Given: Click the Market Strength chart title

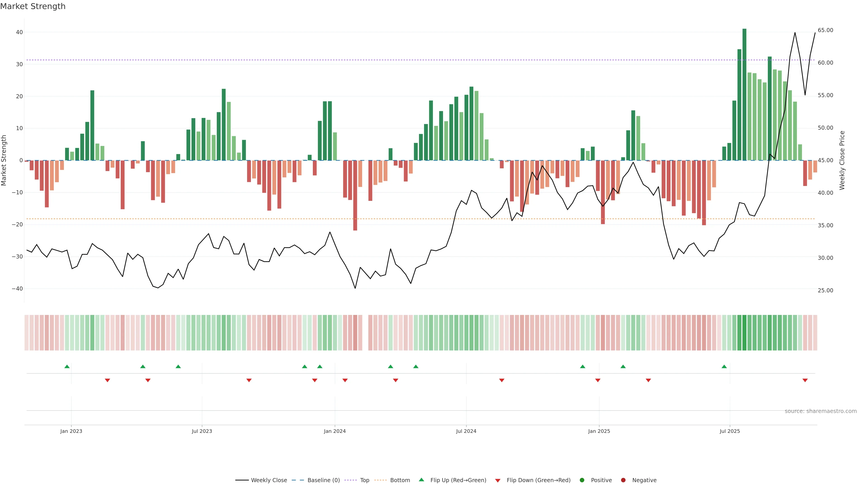Looking at the screenshot, I should pos(33,6).
